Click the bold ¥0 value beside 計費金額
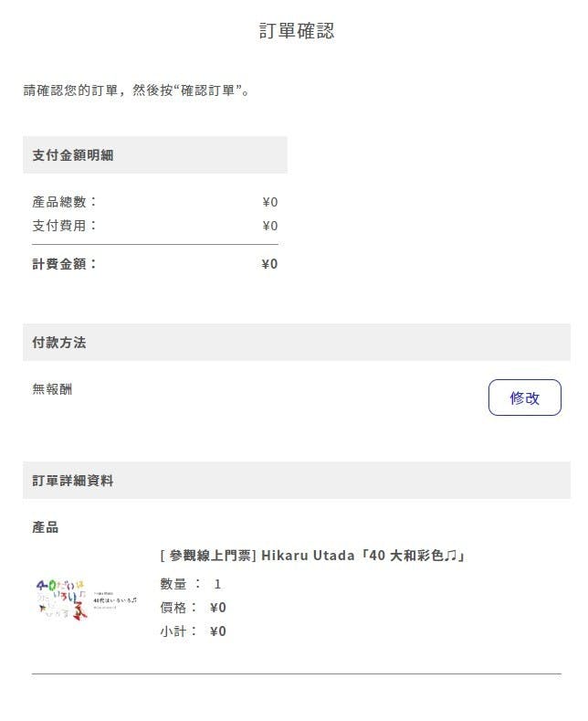 269,264
